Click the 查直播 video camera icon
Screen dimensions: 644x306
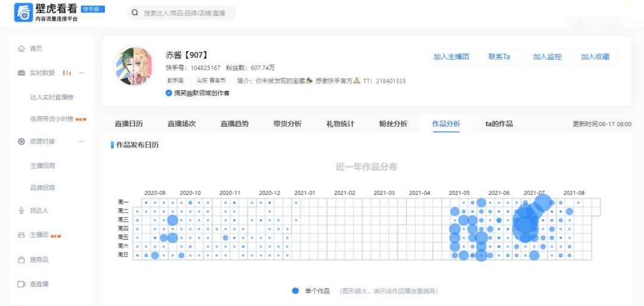click(21, 284)
